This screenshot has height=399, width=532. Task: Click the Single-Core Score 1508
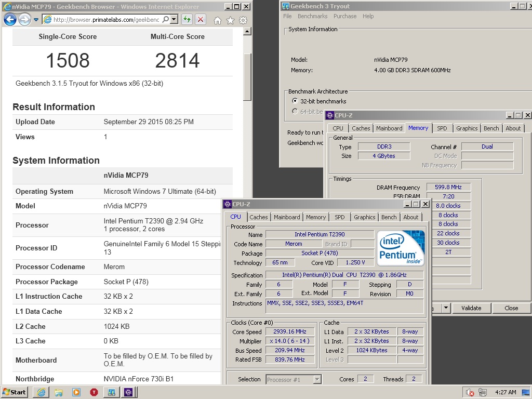click(68, 60)
